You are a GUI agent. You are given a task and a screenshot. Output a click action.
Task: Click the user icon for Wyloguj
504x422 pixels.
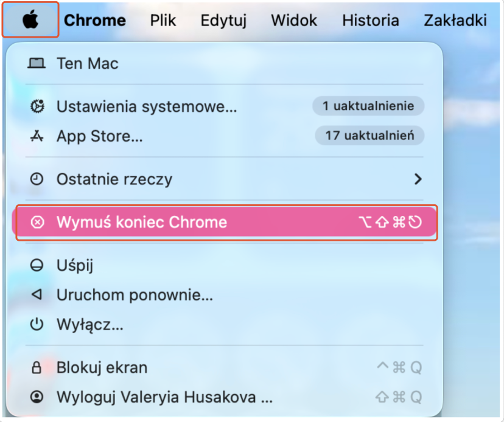37,396
